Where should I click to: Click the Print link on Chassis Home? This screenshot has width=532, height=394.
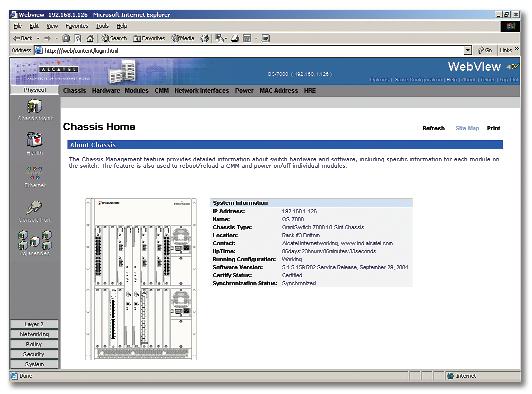(x=493, y=128)
